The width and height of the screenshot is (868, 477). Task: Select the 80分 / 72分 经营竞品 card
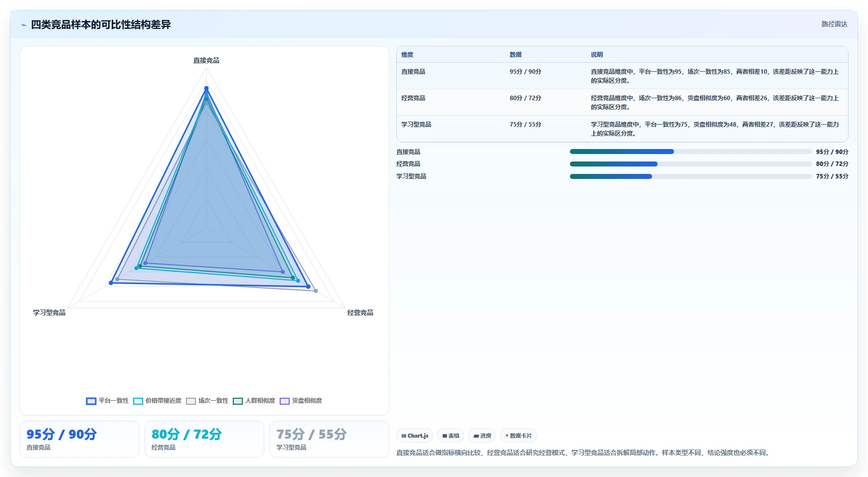204,439
